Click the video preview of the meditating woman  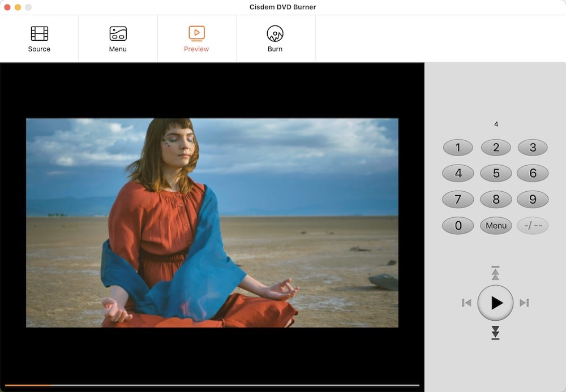[x=212, y=223]
